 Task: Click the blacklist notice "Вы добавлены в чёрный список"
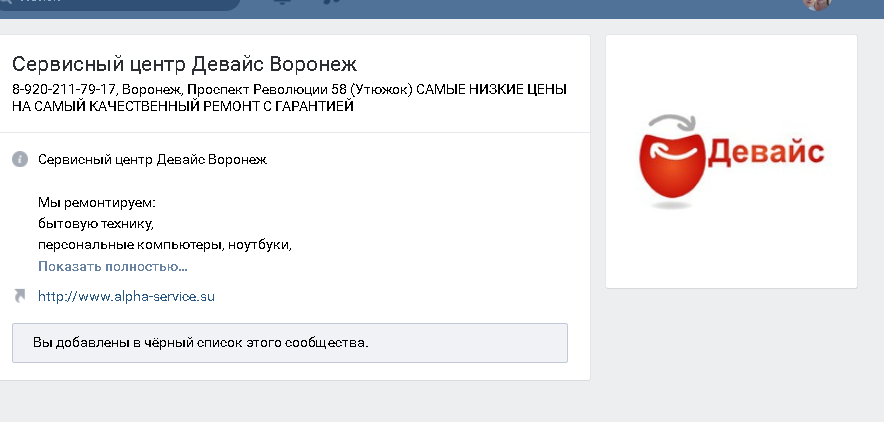pyautogui.click(x=201, y=343)
